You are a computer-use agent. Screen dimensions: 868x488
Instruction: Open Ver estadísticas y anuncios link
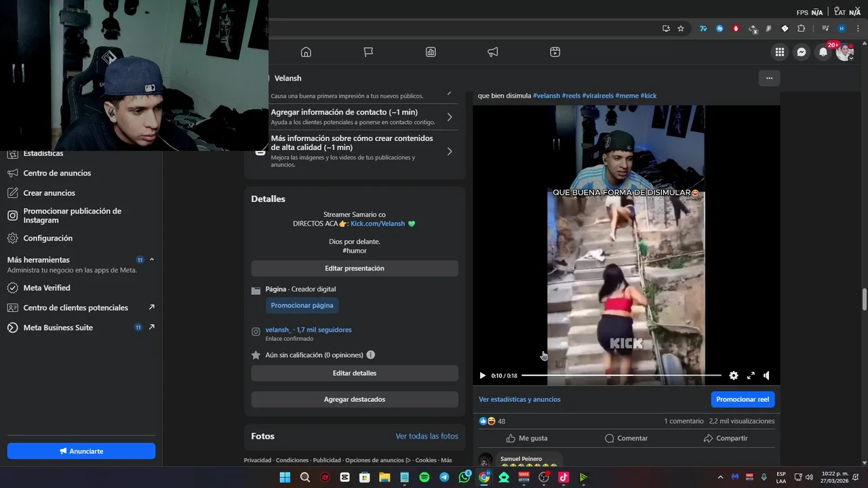[519, 399]
